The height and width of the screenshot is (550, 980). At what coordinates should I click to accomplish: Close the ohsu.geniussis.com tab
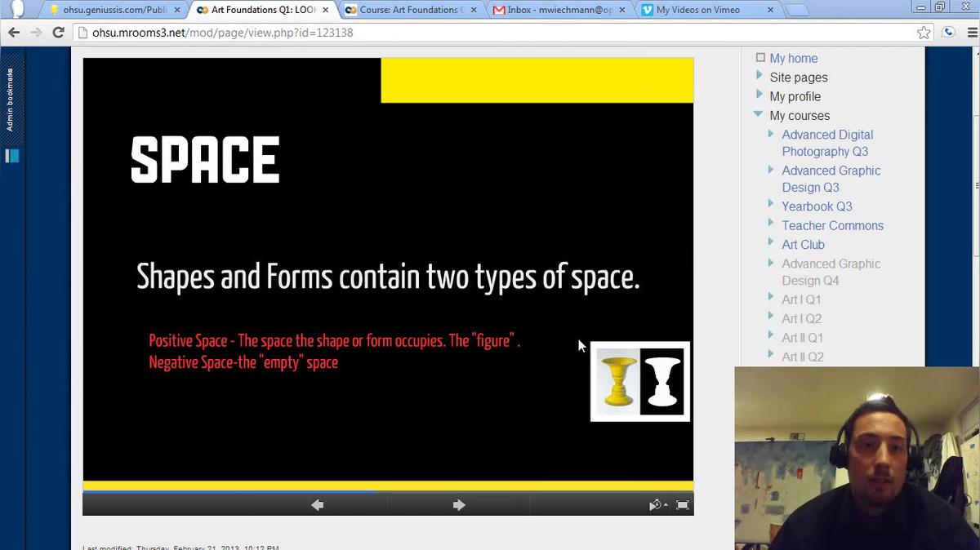[177, 10]
